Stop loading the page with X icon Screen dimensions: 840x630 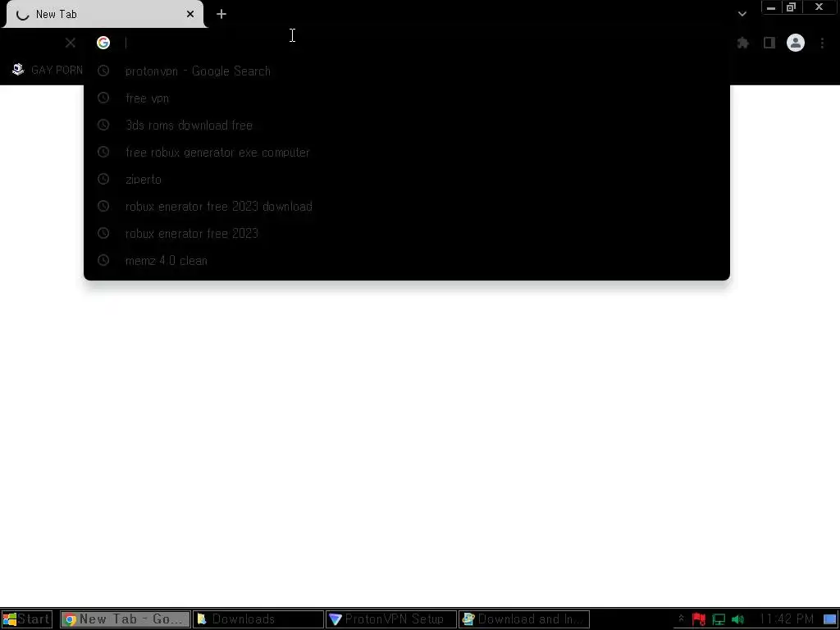(71, 43)
